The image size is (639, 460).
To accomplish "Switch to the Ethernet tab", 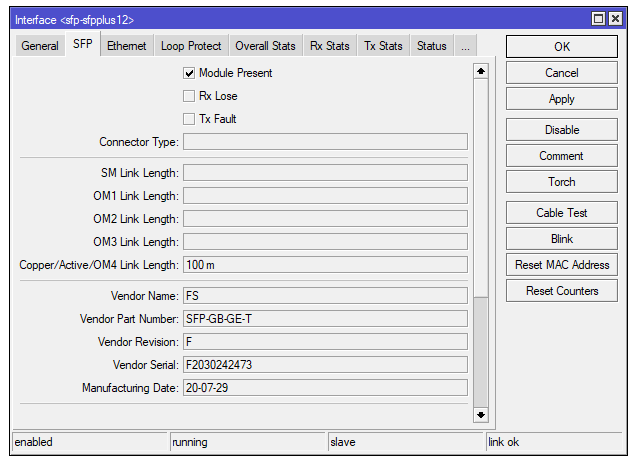I will click(x=126, y=46).
